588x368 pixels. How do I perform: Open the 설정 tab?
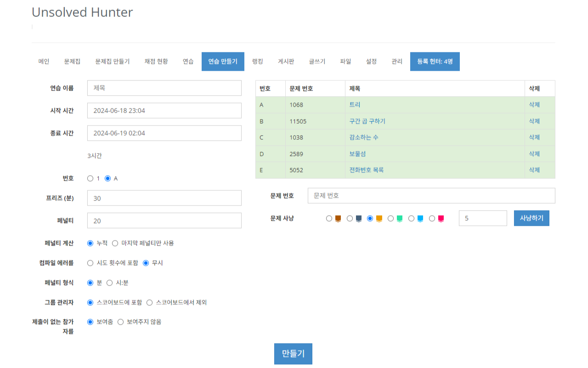(372, 61)
